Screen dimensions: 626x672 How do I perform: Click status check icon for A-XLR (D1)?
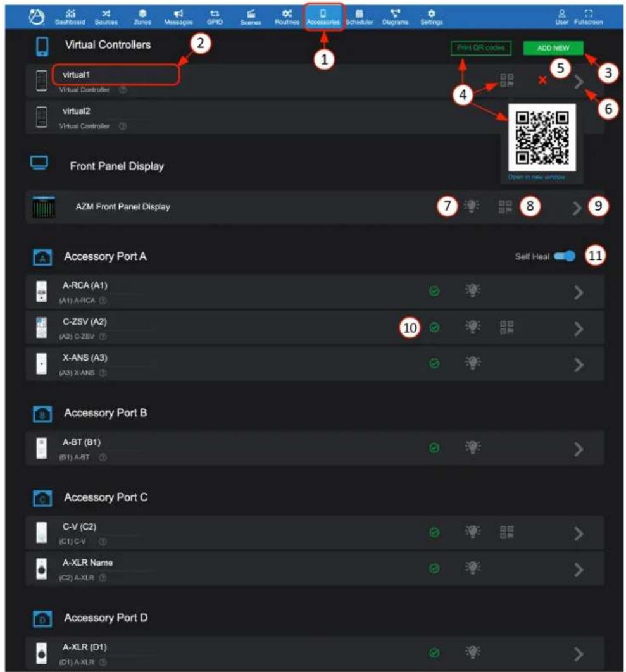tap(434, 653)
